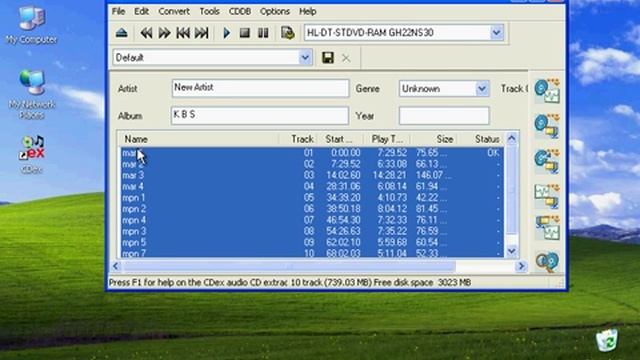
Task: Open the CD drive dropdown HL-DT-STDVD-RAM
Action: (x=496, y=33)
